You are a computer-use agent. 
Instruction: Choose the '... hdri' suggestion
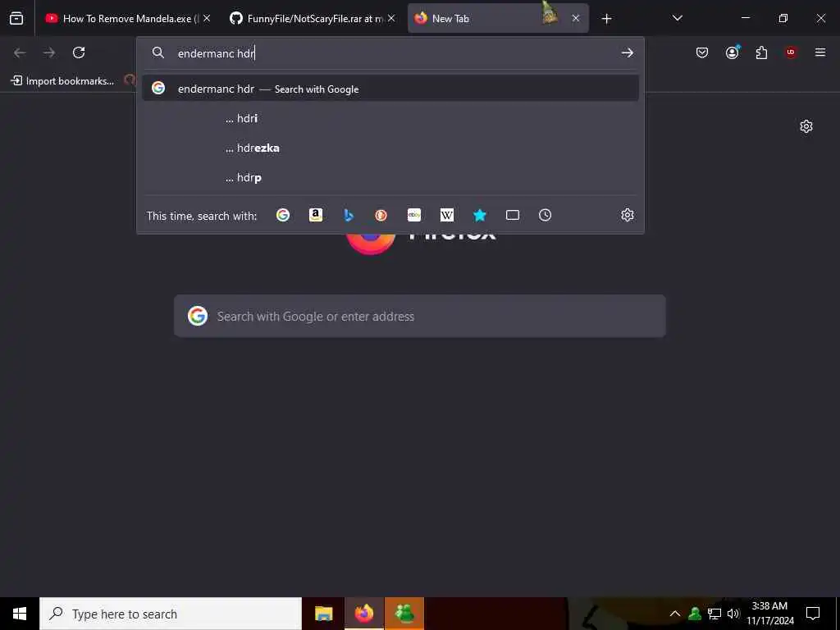pyautogui.click(x=390, y=118)
